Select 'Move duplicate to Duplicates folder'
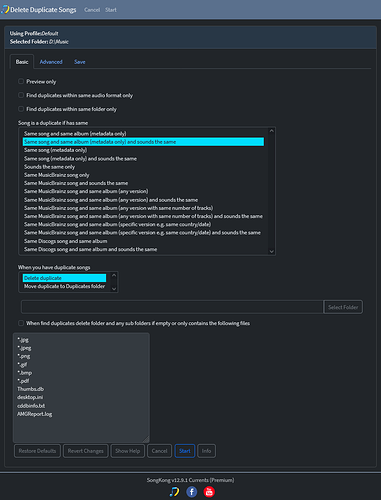The image size is (381, 500). [x=64, y=286]
